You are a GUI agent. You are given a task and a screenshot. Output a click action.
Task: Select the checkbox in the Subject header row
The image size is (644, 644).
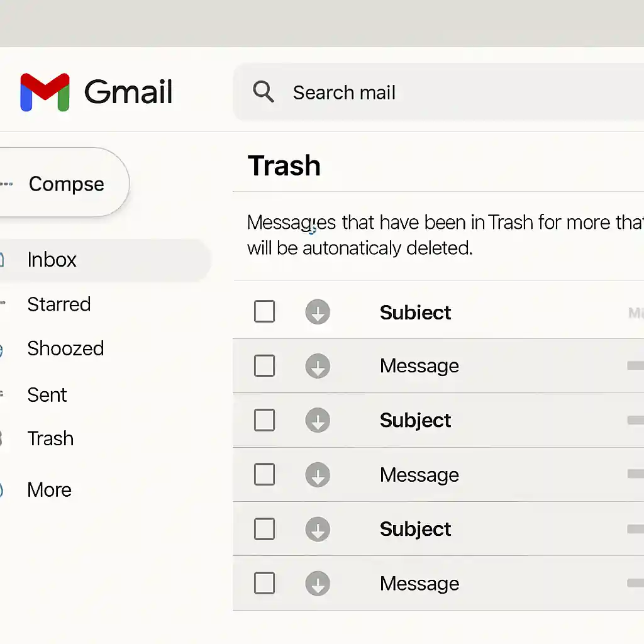264,311
